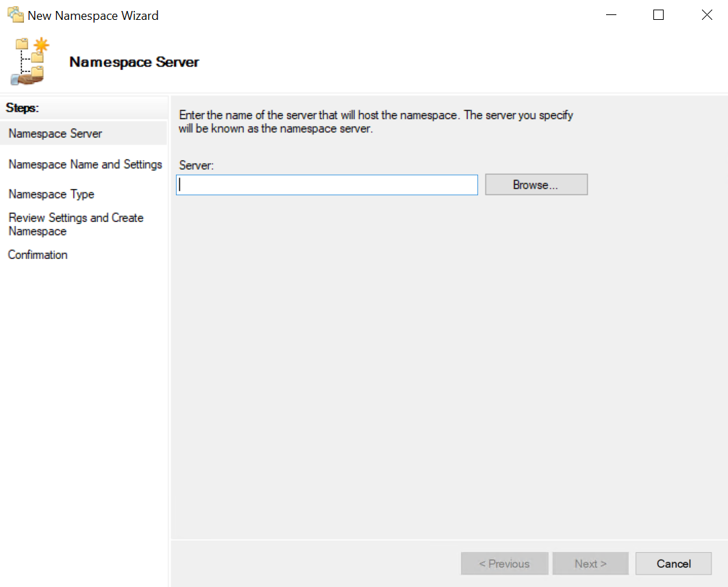Click the < Previous button

point(504,564)
